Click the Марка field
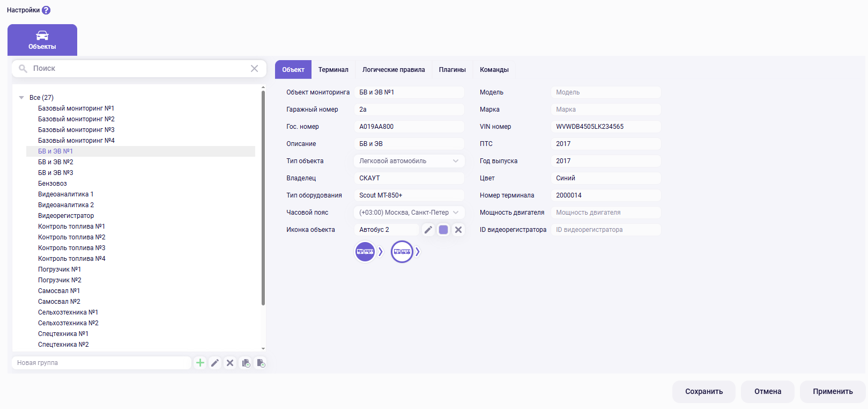The image size is (868, 409). 606,109
